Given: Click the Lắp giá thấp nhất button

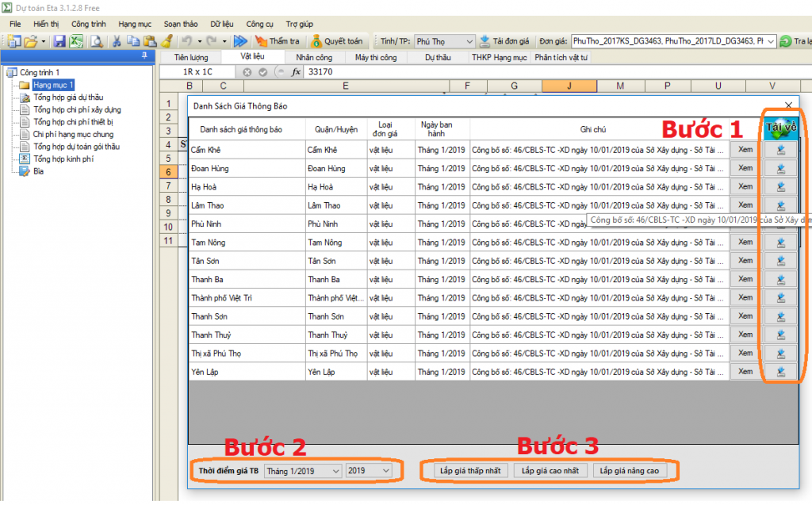Looking at the screenshot, I should click(x=470, y=471).
